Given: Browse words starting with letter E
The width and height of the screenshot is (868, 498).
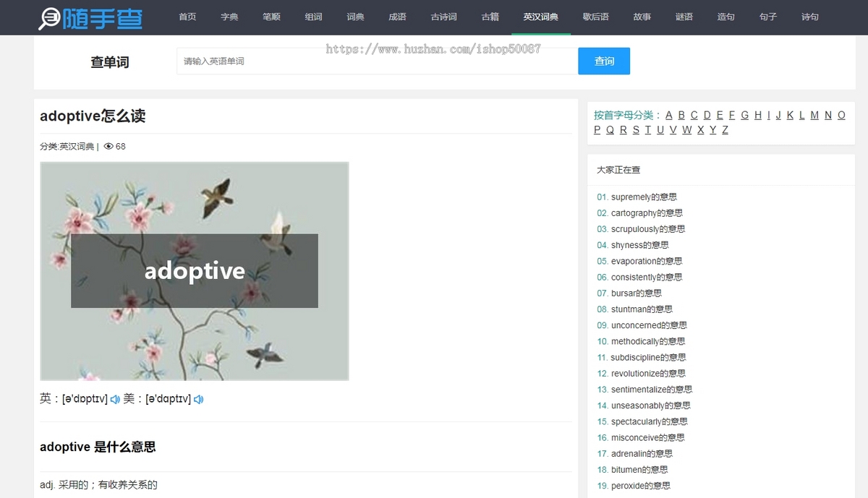Looking at the screenshot, I should click(720, 115).
